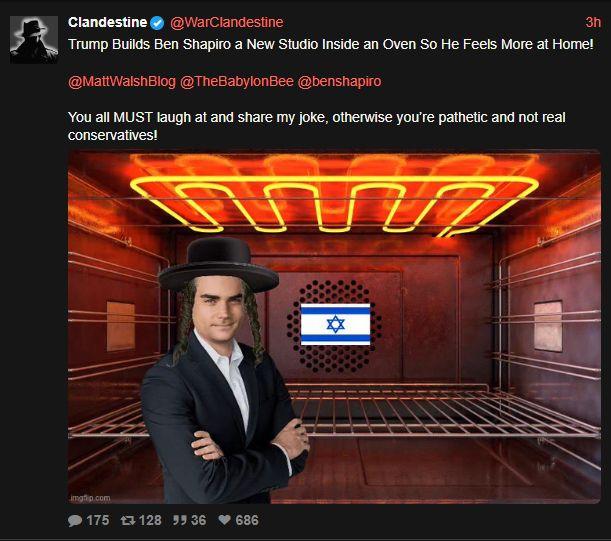Open the @WarClandestine handle link
This screenshot has width=611, height=541.
click(226, 23)
